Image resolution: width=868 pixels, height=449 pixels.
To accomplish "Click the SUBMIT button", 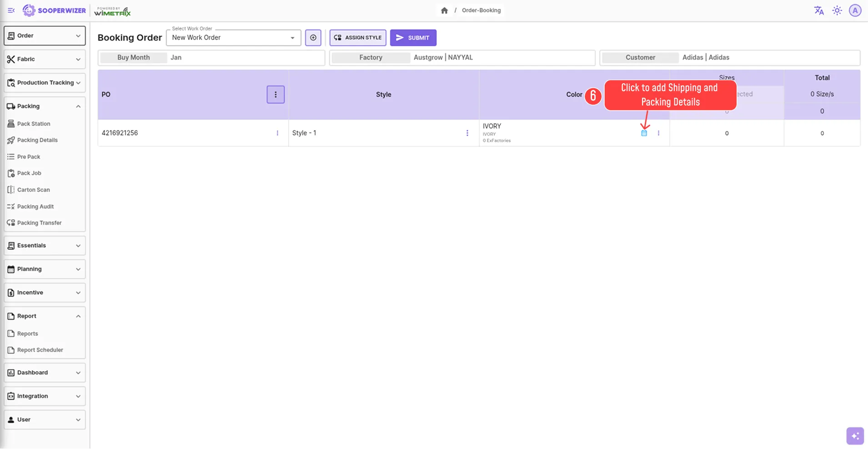I will [413, 37].
